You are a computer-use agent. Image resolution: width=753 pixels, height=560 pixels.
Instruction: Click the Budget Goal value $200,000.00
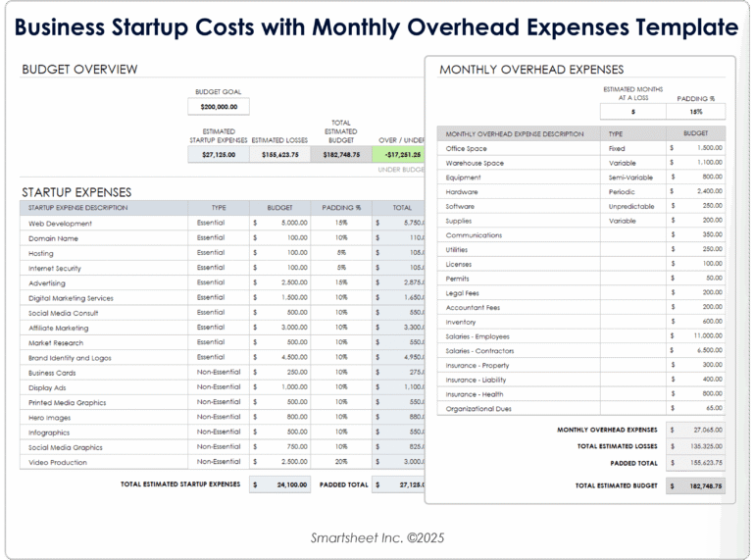pyautogui.click(x=219, y=107)
